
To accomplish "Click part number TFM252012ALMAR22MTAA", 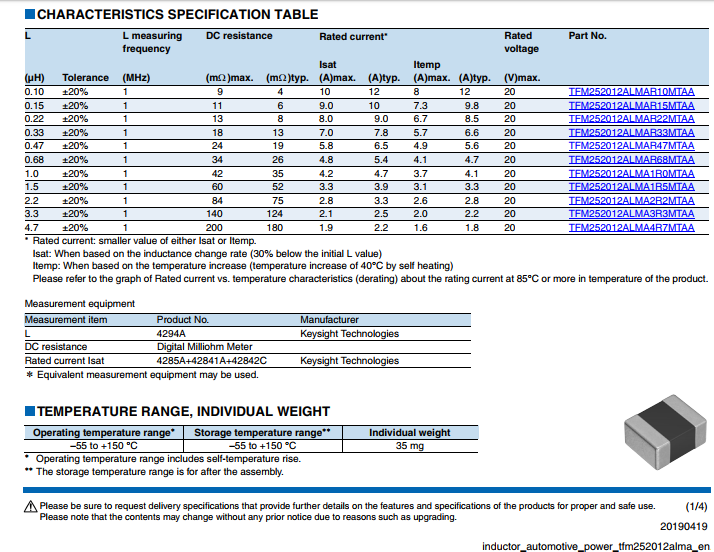I will (630, 119).
